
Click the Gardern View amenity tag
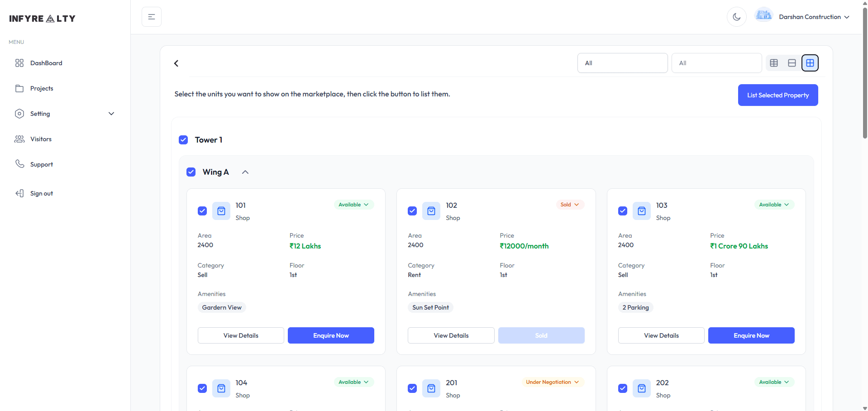[222, 307]
